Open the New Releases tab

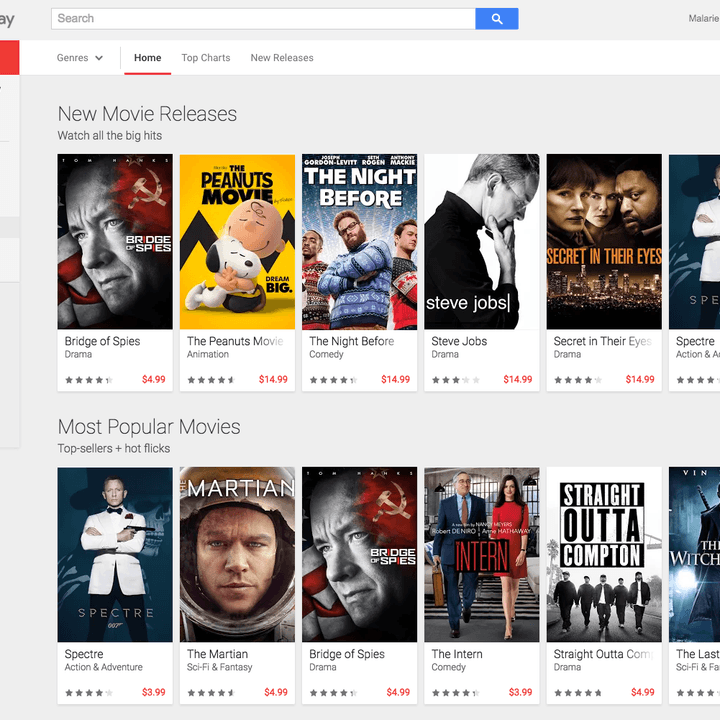pos(282,58)
